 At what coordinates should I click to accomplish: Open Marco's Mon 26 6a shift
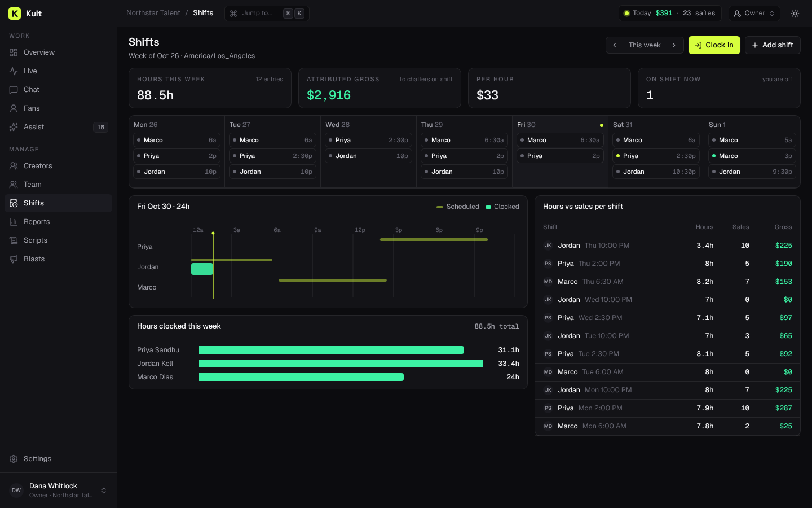tap(177, 140)
